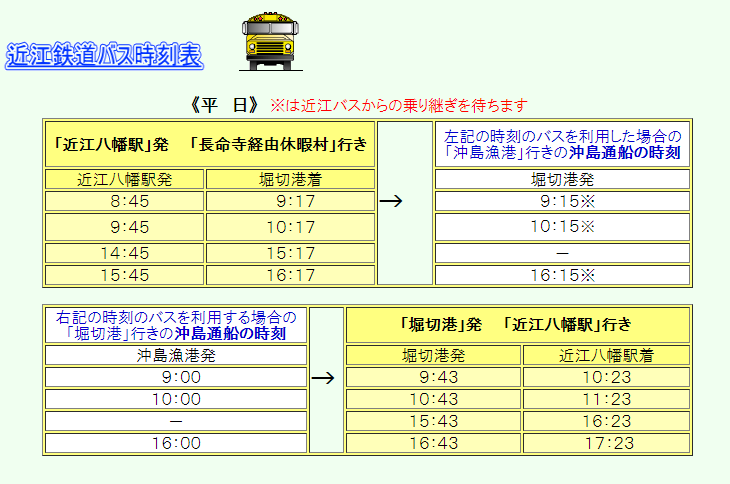This screenshot has width=730, height=484.
Task: Select the 10:15※ ferry time
Action: (x=562, y=227)
